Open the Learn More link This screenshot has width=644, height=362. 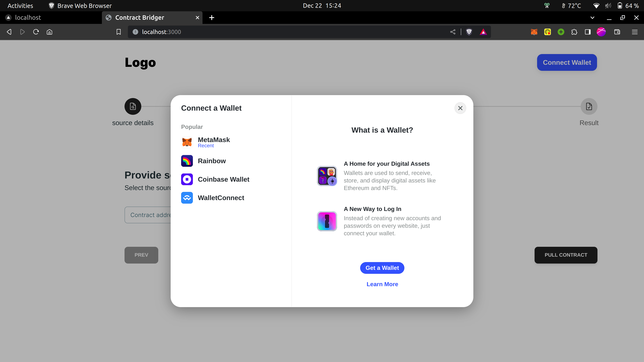tap(382, 284)
